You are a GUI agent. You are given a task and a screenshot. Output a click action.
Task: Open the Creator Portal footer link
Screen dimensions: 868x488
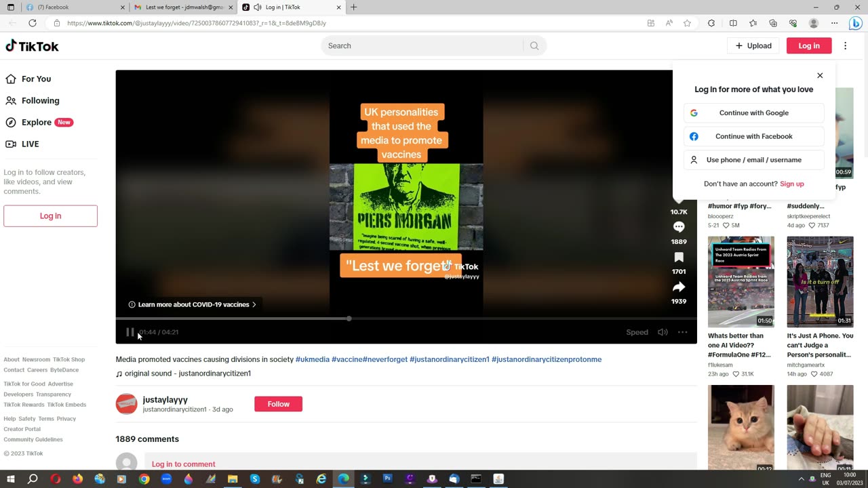click(22, 429)
